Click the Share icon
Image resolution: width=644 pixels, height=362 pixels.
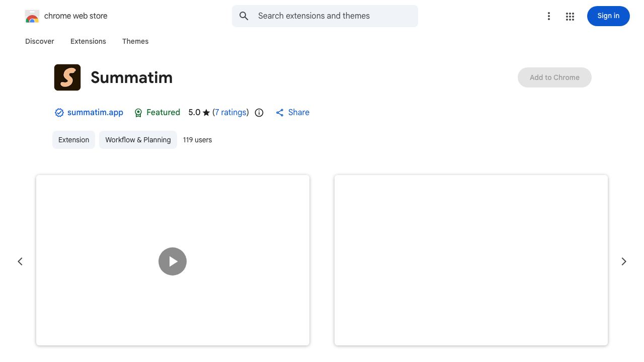[280, 113]
